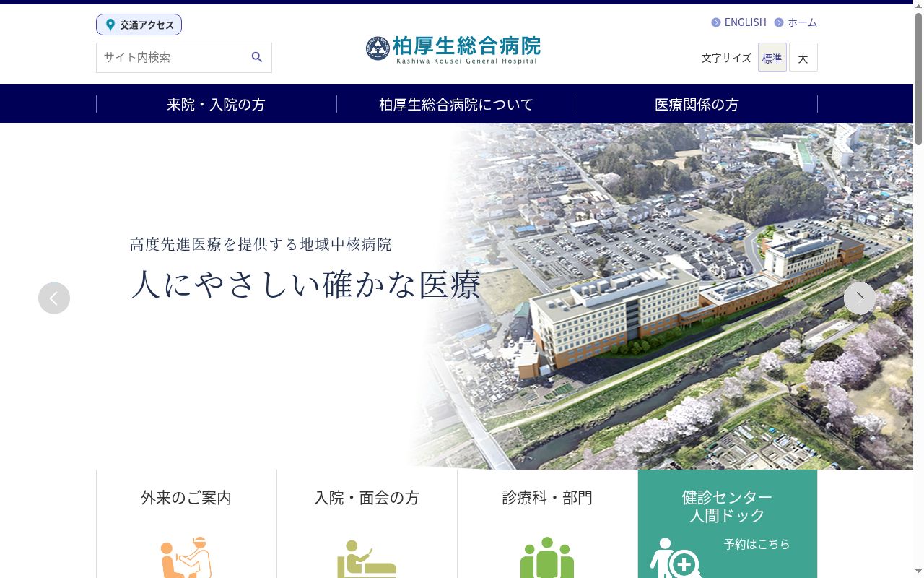Screen dimensions: 924x578
Task: Show next slide with right arrow
Action: tap(860, 298)
